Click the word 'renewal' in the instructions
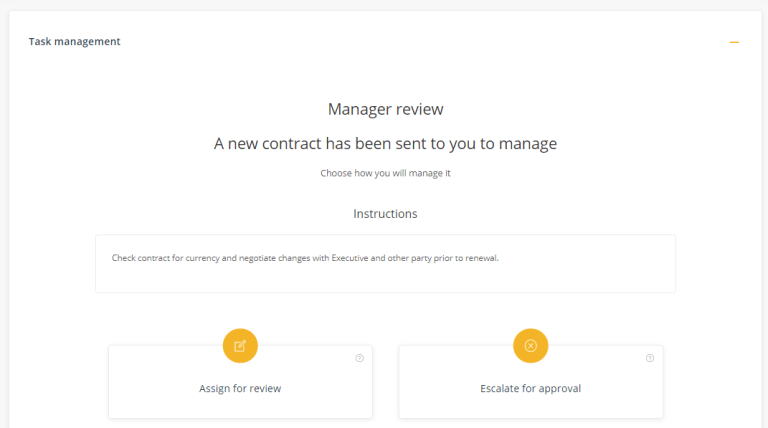The image size is (768, 428). [481, 258]
